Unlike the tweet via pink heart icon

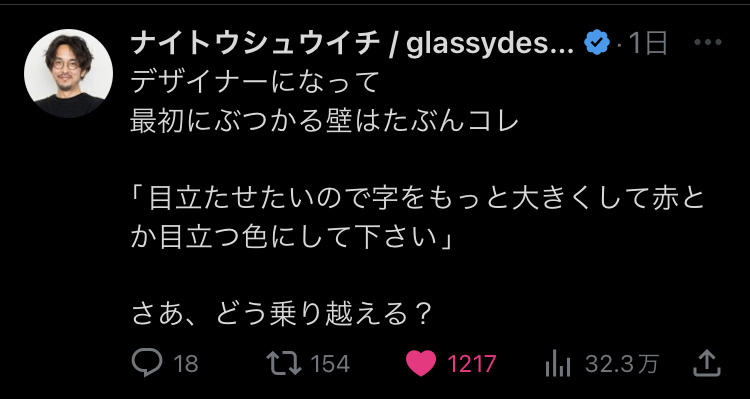tap(421, 364)
